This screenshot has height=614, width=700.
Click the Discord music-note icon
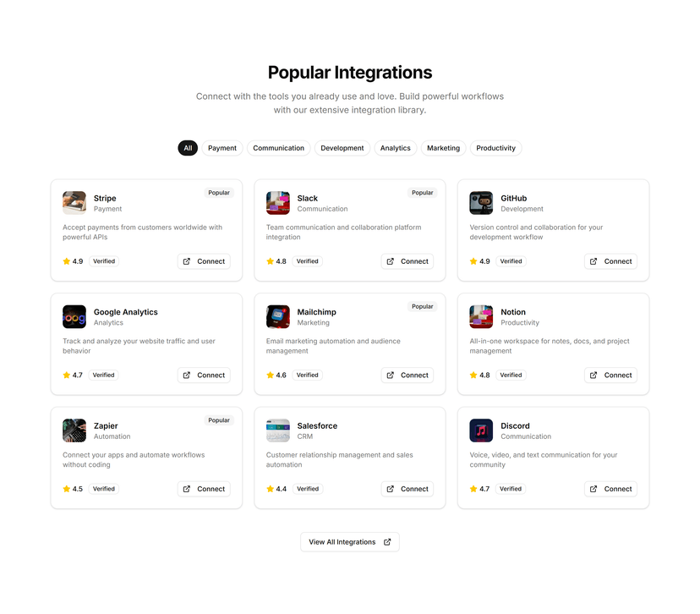[481, 430]
